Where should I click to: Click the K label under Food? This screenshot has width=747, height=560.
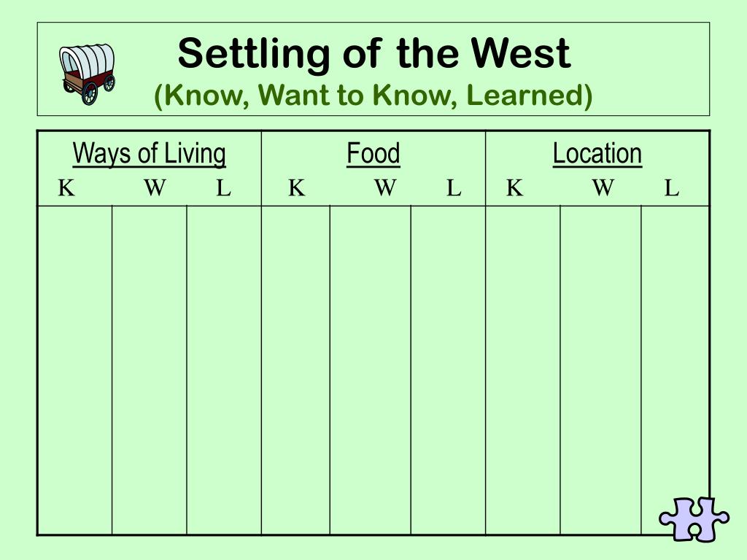tap(296, 187)
